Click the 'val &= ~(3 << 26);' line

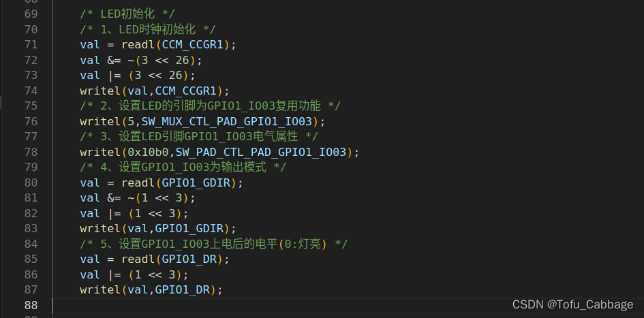click(x=141, y=61)
